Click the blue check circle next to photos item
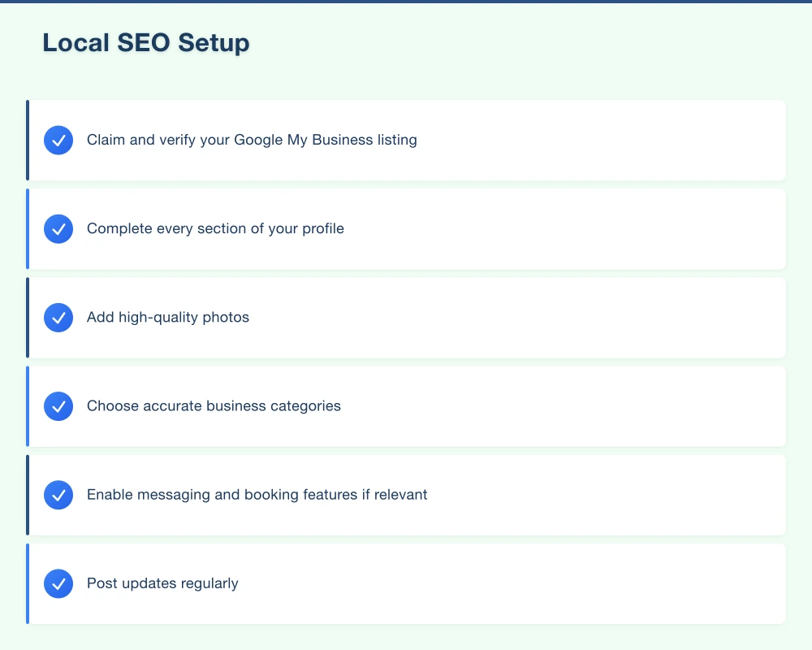 pyautogui.click(x=58, y=318)
